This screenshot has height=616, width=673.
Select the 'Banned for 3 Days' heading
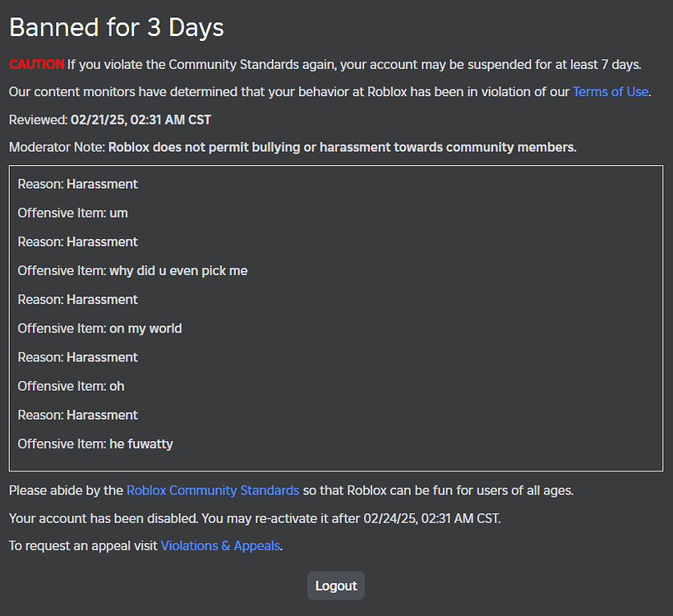pyautogui.click(x=115, y=27)
